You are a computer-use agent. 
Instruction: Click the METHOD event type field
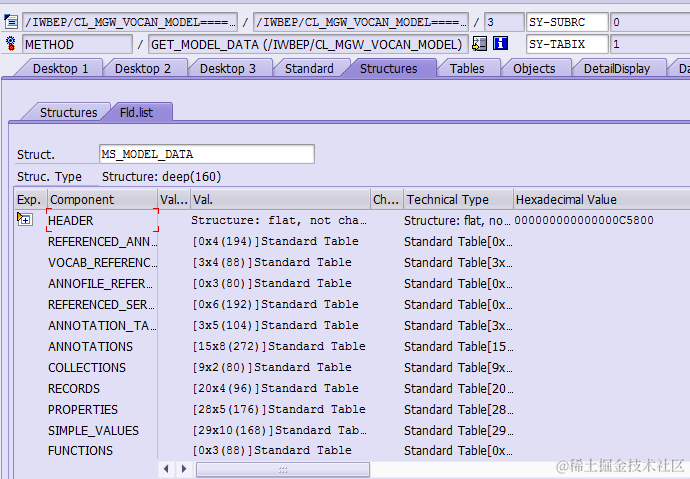[77, 44]
